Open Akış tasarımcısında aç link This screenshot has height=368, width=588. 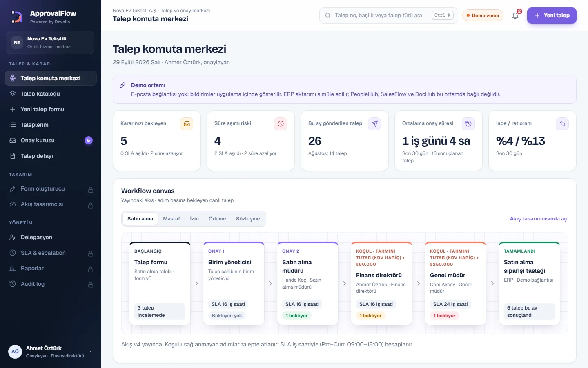(x=539, y=219)
